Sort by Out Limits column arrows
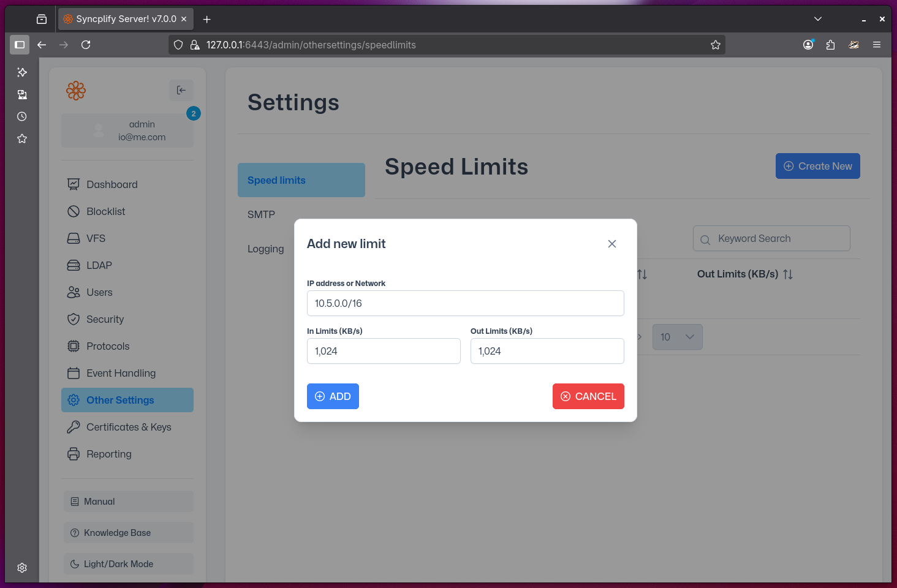Screen dimensions: 897x588 point(788,274)
